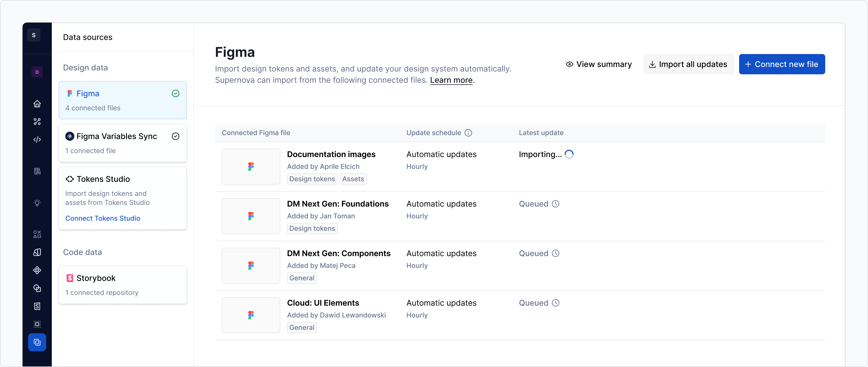Open the S workspace avatar in sidebar
868x367 pixels.
click(34, 35)
